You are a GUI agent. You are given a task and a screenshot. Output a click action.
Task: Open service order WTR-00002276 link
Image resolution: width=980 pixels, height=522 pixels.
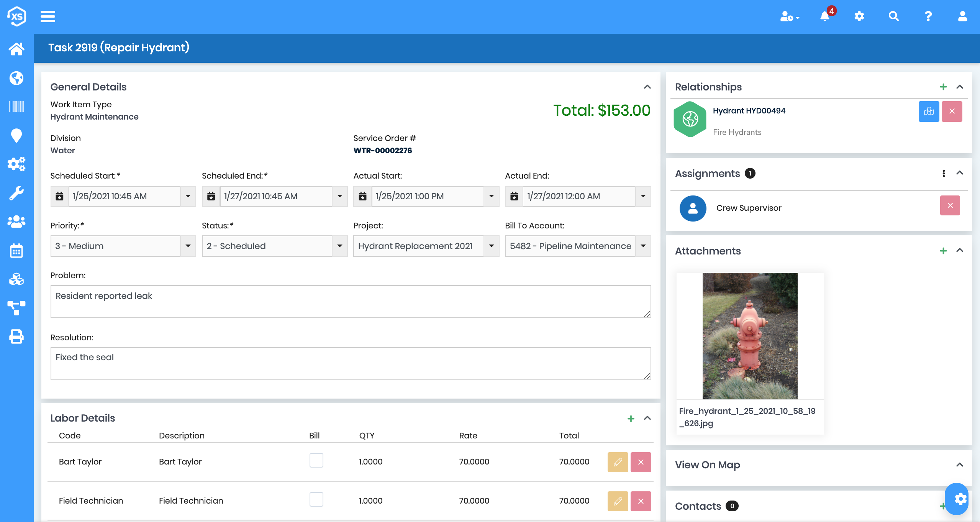click(382, 151)
